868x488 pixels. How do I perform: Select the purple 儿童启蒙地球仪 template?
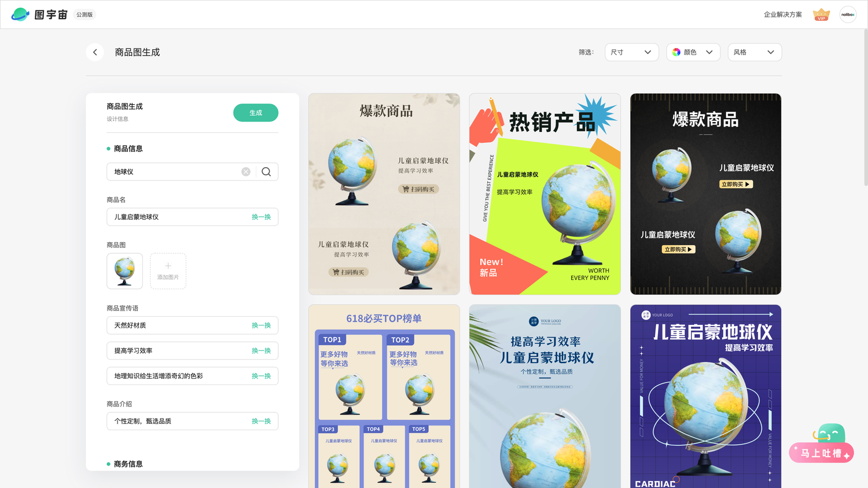tap(706, 397)
